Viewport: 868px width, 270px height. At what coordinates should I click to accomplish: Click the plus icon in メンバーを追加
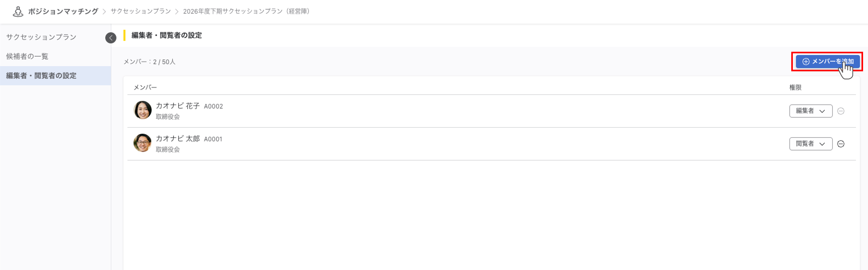pos(806,61)
